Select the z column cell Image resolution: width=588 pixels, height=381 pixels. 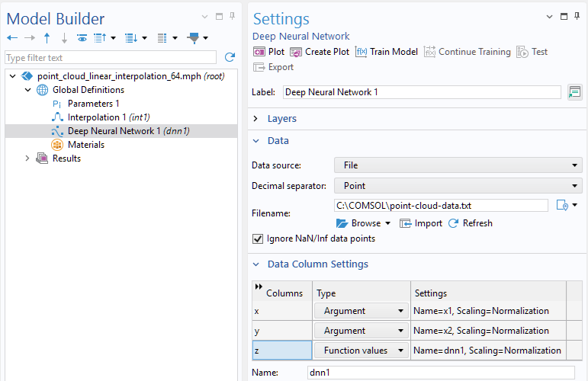282,351
